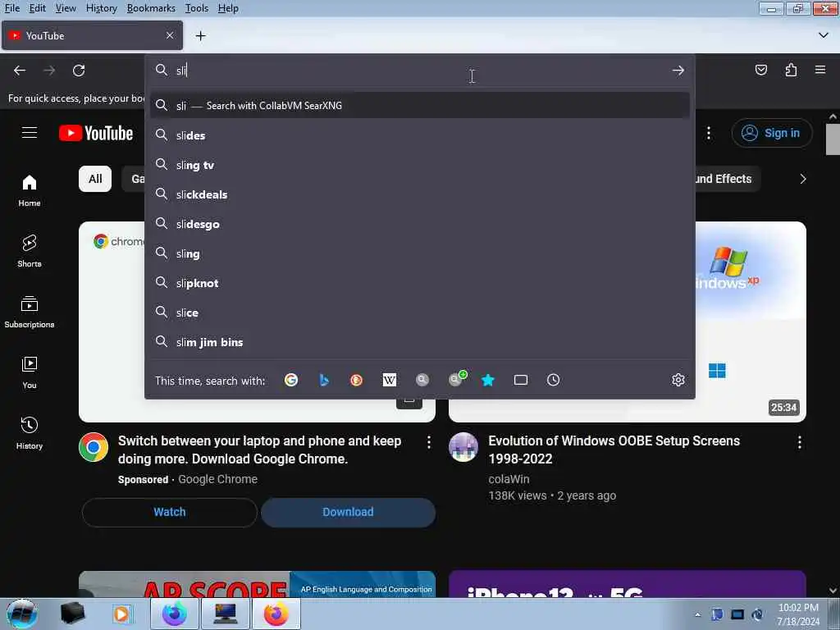Close the YouTube tab
Image resolution: width=840 pixels, height=630 pixels.
tap(170, 35)
